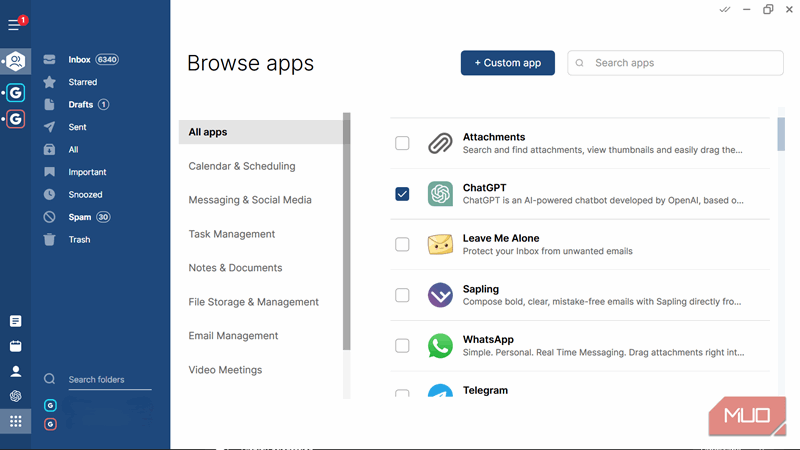The image size is (800, 450).
Task: Open the Sent folder label
Action: 78,127
